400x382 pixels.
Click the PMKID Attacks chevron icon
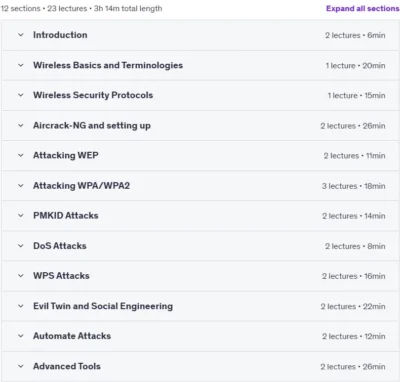point(21,216)
